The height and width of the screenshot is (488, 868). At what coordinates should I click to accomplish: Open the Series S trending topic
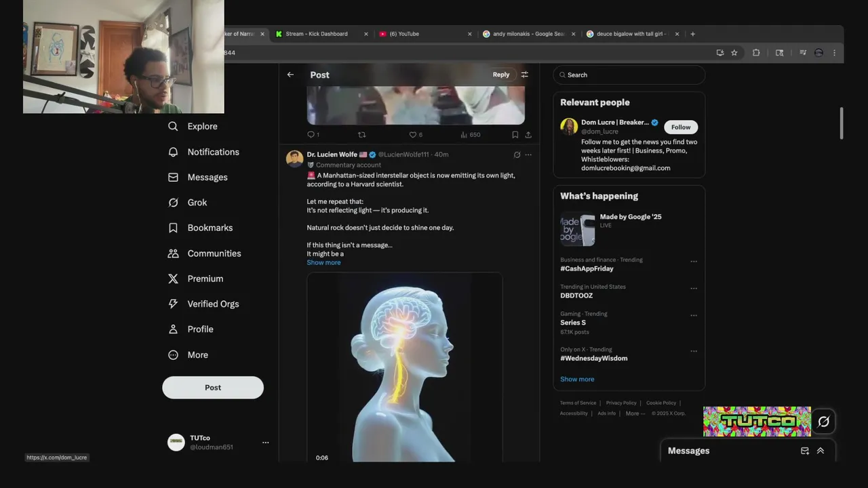pyautogui.click(x=573, y=323)
